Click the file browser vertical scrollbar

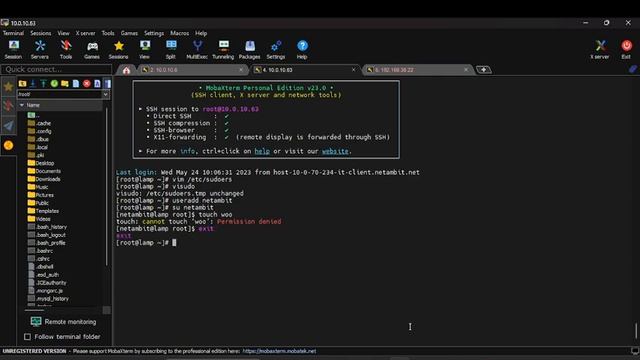click(107, 187)
